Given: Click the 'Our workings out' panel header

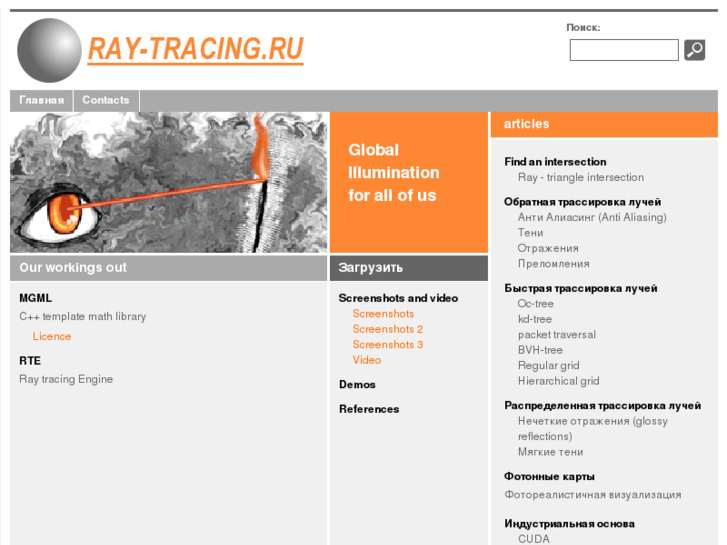Looking at the screenshot, I should (169, 268).
